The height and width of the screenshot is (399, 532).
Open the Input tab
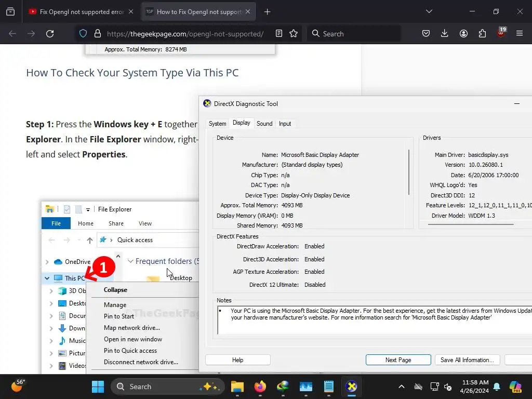(x=285, y=124)
